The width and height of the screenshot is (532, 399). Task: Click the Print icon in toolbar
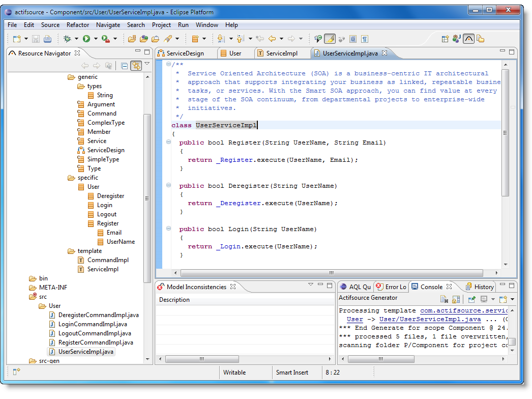[47, 39]
